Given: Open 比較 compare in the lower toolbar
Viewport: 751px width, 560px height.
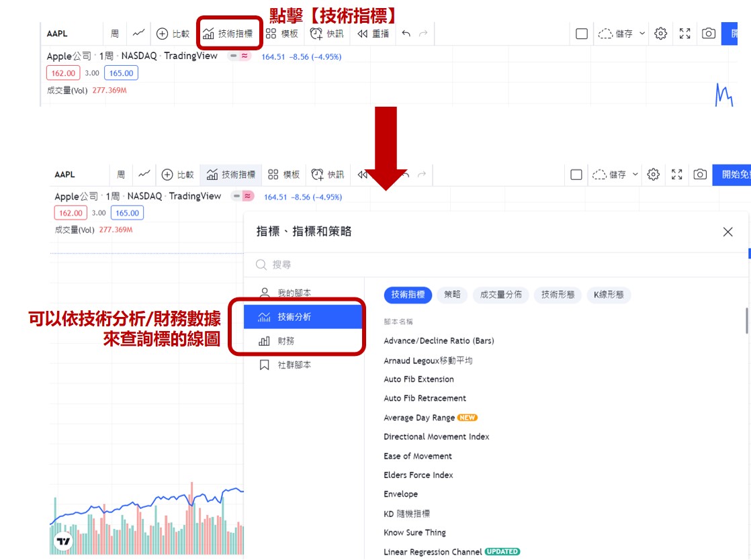Looking at the screenshot, I should [177, 175].
